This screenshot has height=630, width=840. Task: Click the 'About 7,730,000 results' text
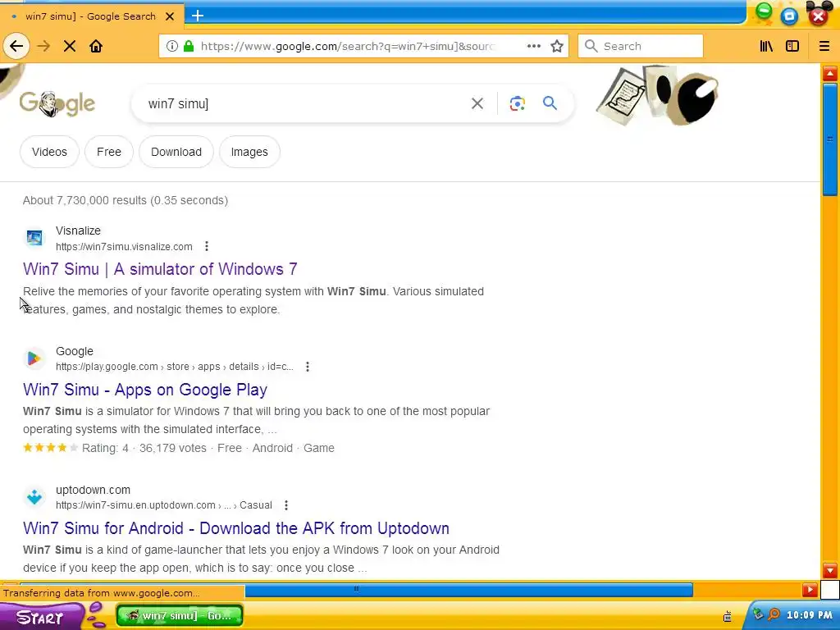126,200
